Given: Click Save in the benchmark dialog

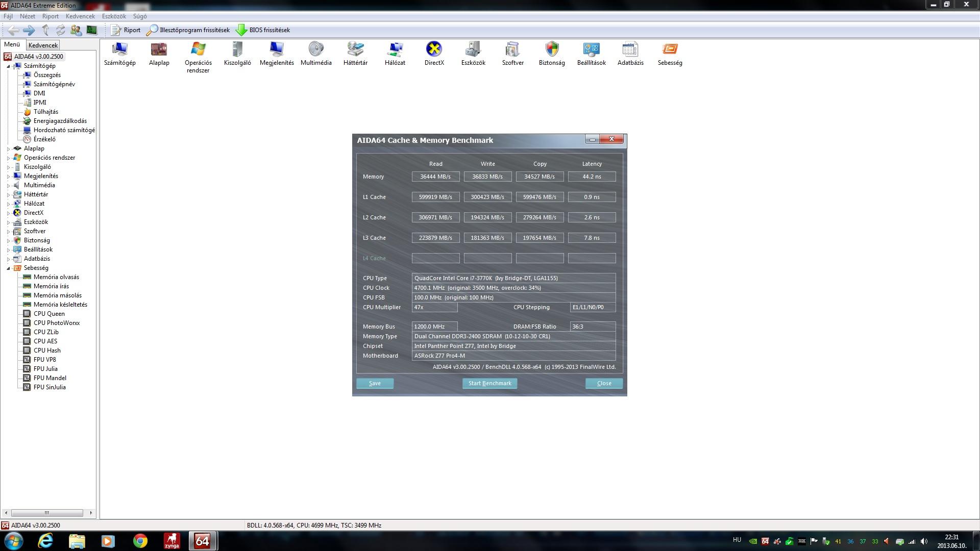Looking at the screenshot, I should coord(375,383).
